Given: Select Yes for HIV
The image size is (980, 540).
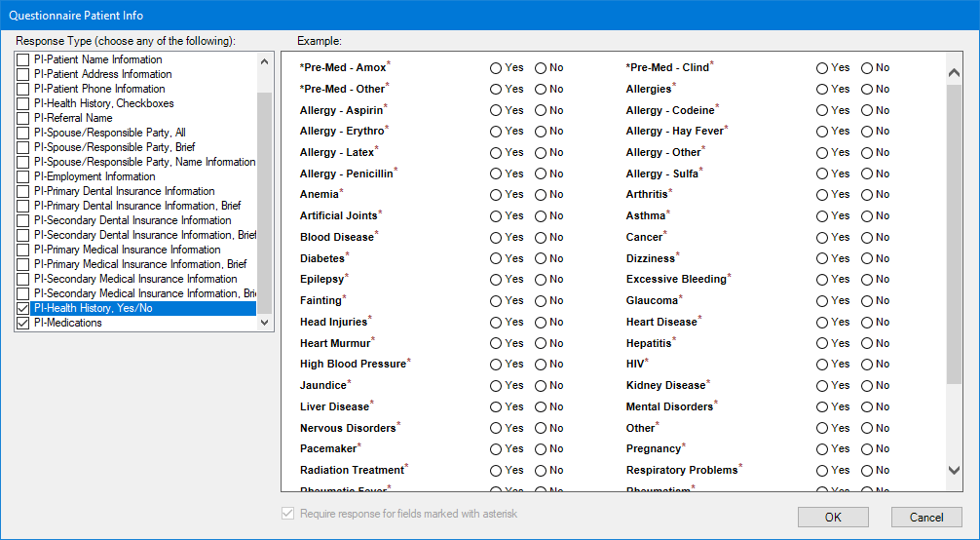Looking at the screenshot, I should pos(822,365).
